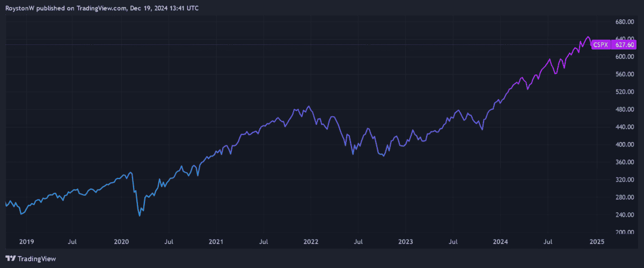Click the TradingView wordmark beside the logo
The width and height of the screenshot is (644, 268).
[36, 259]
